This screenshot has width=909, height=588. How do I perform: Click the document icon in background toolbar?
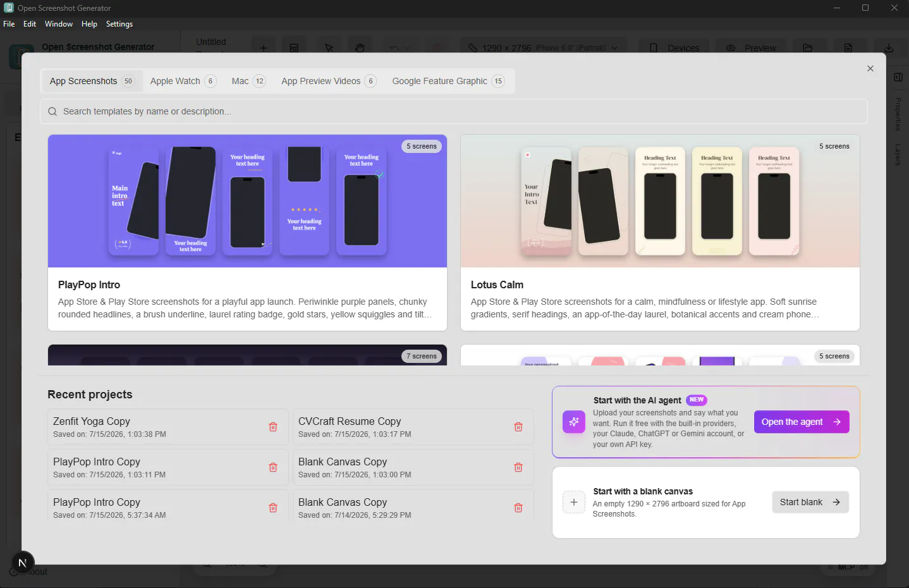coord(848,48)
